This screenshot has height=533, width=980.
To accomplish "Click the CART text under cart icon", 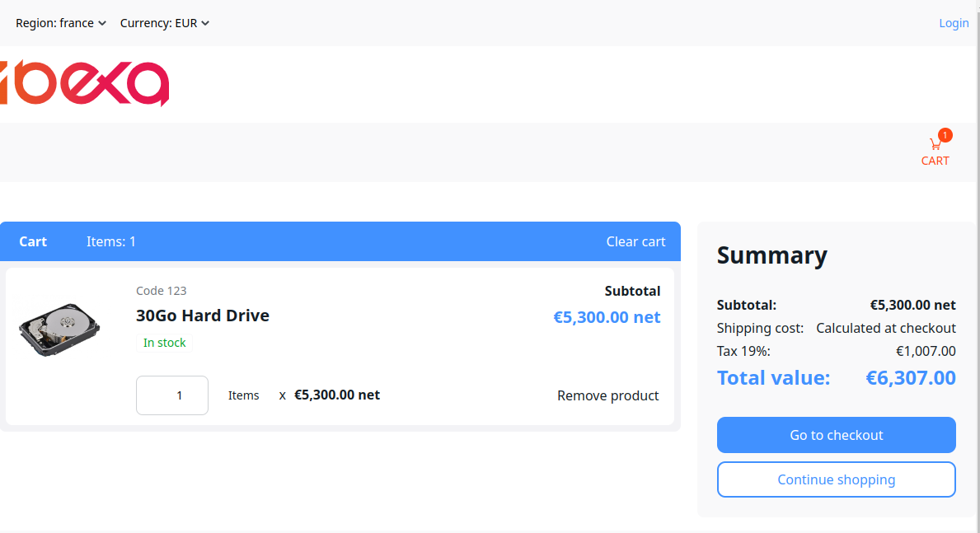I will tap(935, 161).
